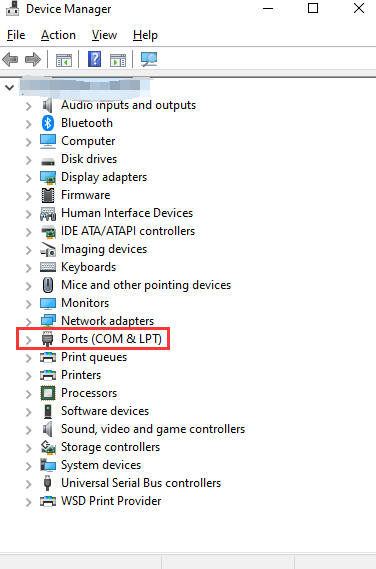376x569 pixels.
Task: Open the View menu
Action: point(105,35)
